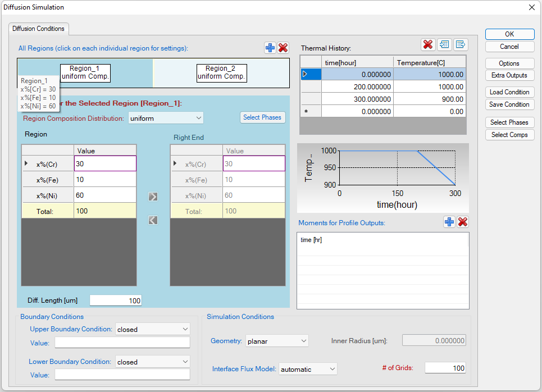542x392 pixels.
Task: Add a moment for profile outputs
Action: pyautogui.click(x=449, y=222)
